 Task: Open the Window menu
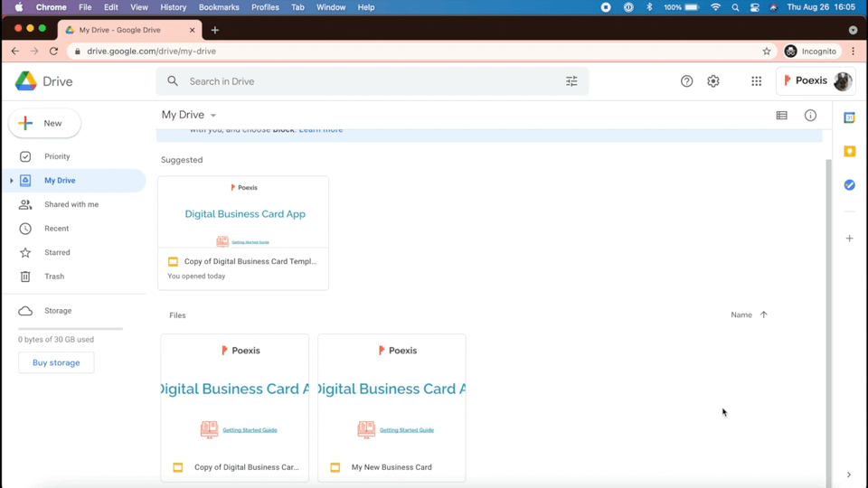click(x=331, y=7)
